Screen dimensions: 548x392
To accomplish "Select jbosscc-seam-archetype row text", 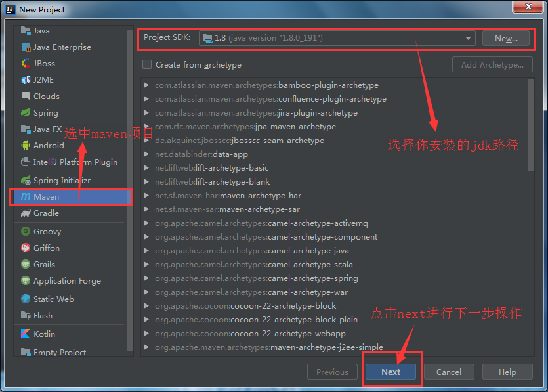I will tap(240, 141).
